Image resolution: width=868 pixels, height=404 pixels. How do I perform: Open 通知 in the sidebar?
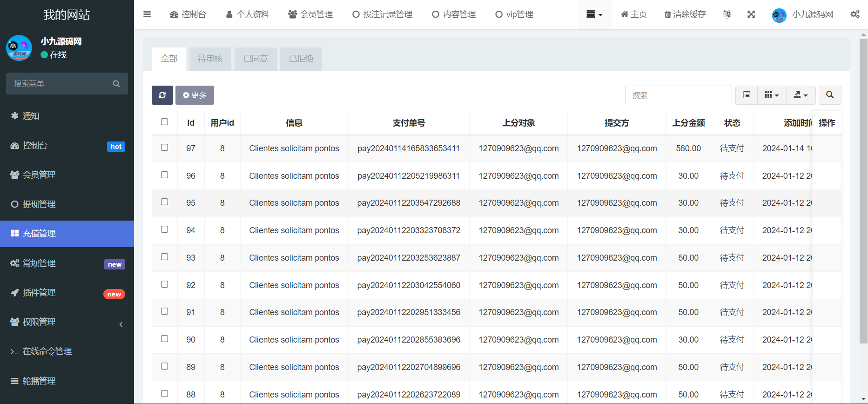tap(67, 116)
